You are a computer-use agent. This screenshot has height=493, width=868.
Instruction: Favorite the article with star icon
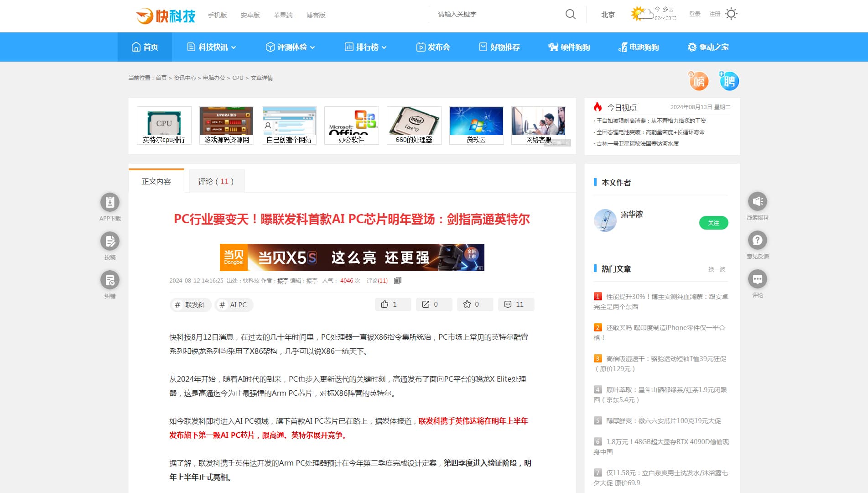click(x=475, y=304)
